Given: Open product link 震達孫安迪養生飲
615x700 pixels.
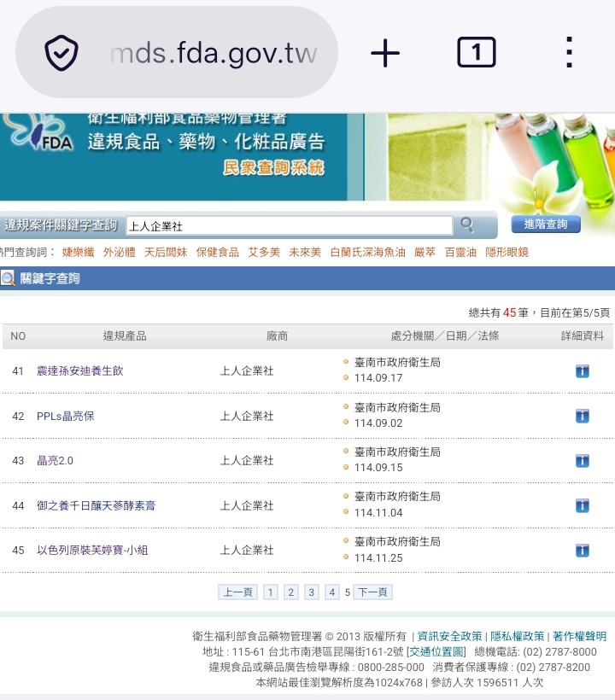Looking at the screenshot, I should 80,371.
